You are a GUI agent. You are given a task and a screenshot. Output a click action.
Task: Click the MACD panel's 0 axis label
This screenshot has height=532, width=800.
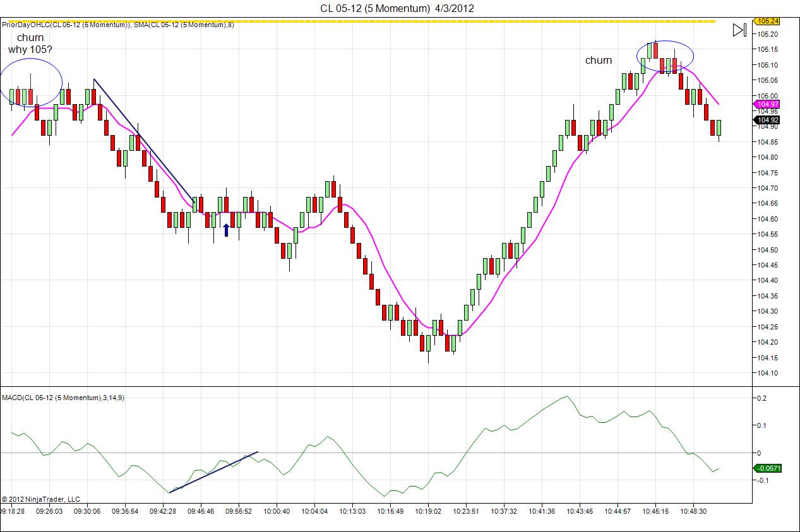[x=760, y=453]
